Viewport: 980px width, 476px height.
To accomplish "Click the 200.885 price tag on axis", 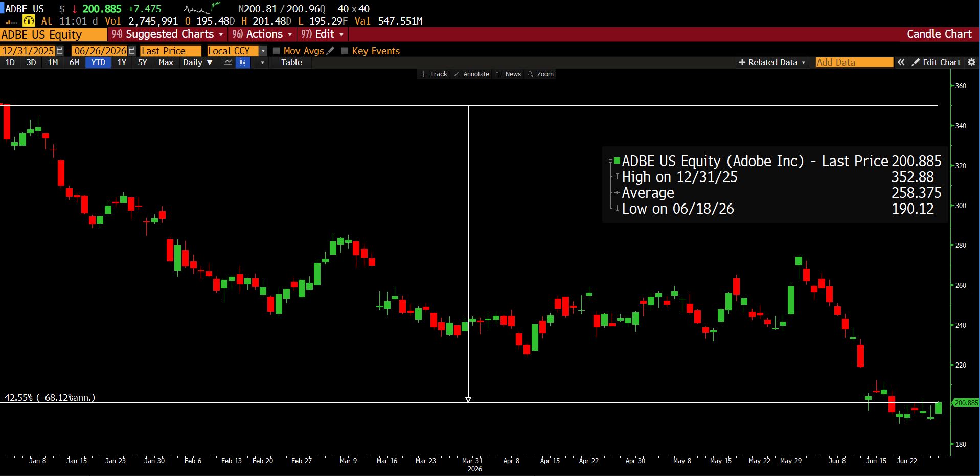I will [965, 403].
